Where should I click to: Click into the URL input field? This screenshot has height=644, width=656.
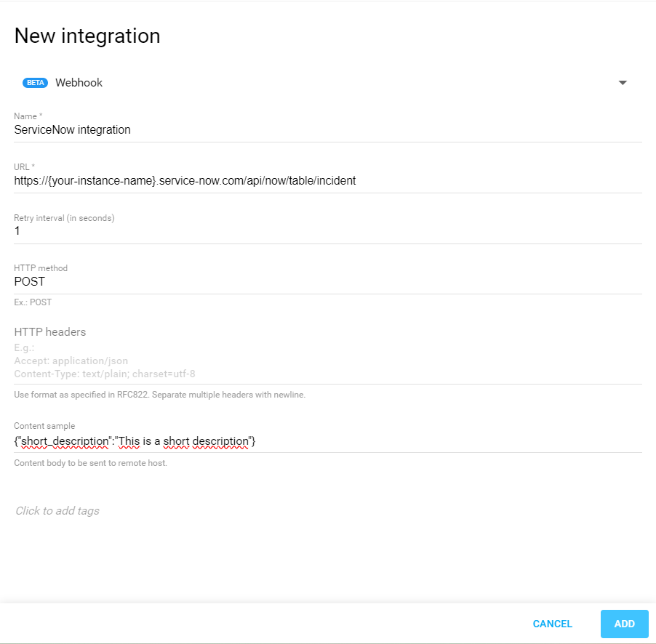click(327, 181)
